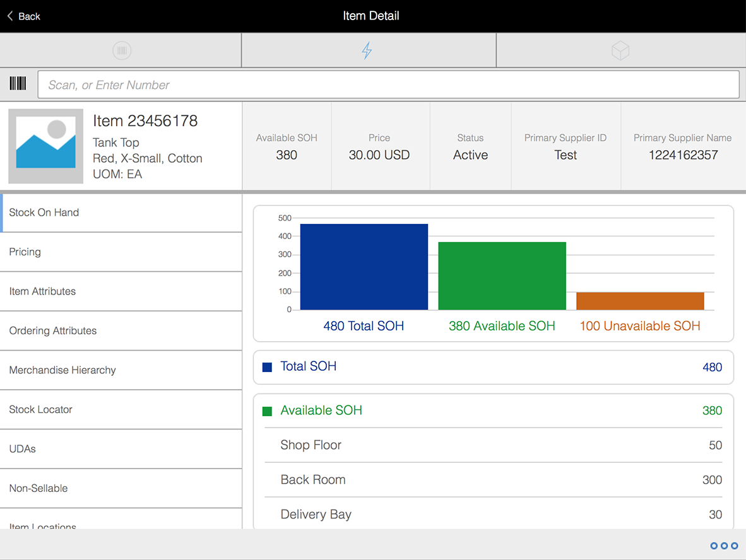Click the Back Room quantity 300
Image resolution: width=746 pixels, height=560 pixels.
click(x=712, y=480)
